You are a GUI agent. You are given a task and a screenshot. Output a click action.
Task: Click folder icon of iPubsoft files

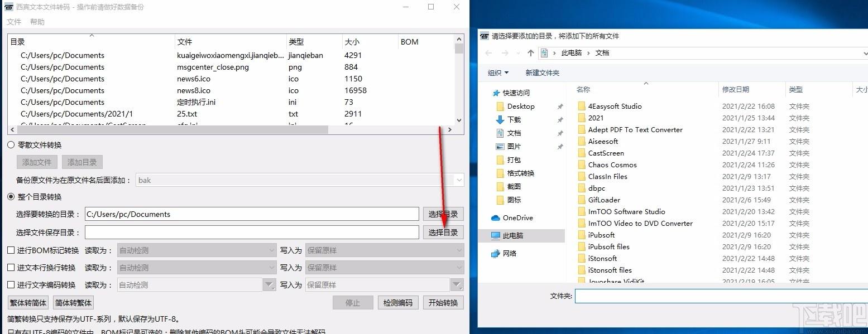581,246
